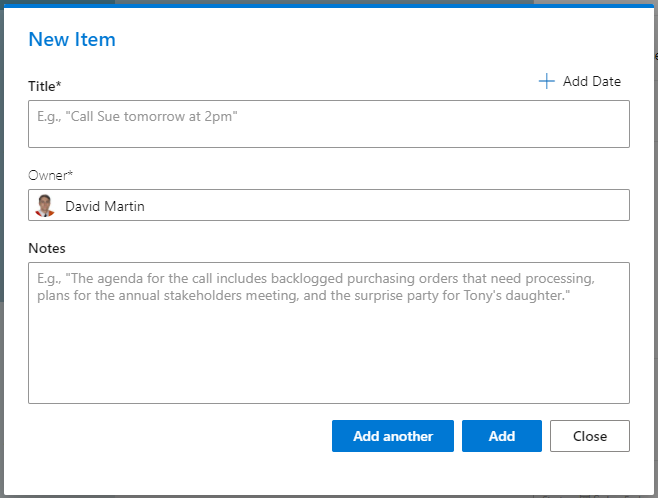Click the New Item dialog heading

point(72,40)
